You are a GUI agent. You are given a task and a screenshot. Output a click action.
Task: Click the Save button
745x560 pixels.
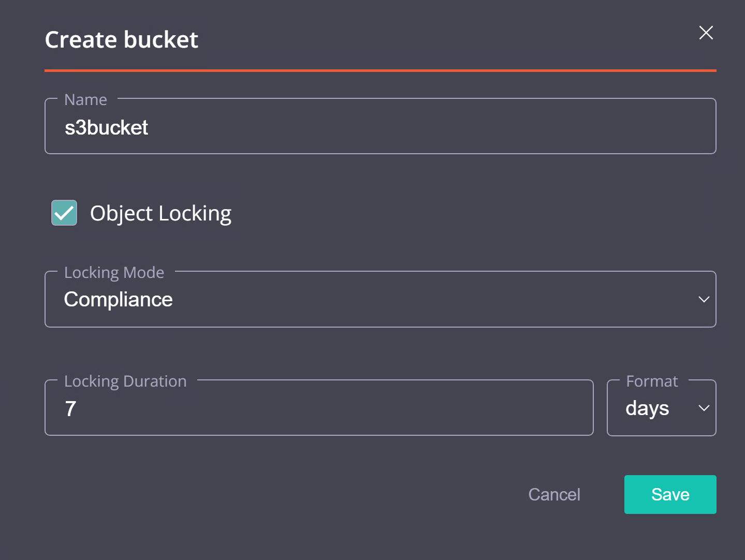coord(670,494)
